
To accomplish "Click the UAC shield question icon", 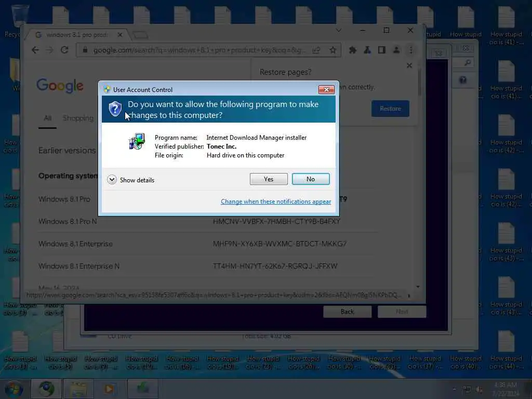I will (x=115, y=109).
